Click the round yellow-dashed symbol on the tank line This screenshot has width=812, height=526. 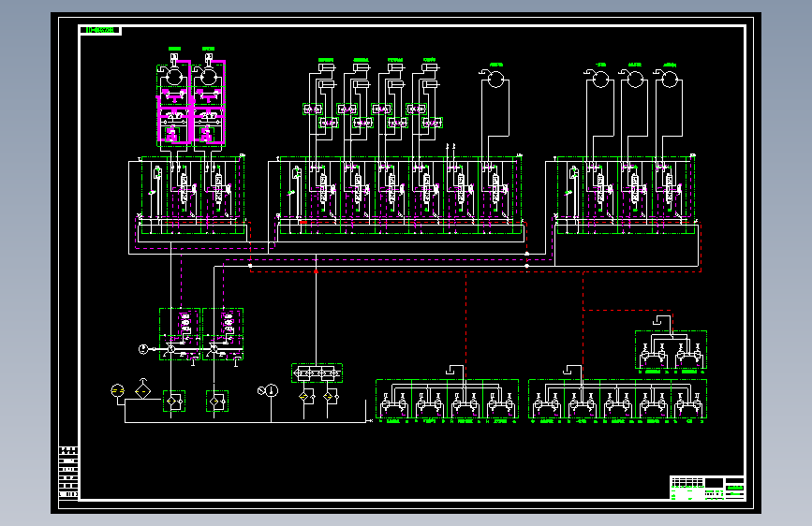click(118, 391)
